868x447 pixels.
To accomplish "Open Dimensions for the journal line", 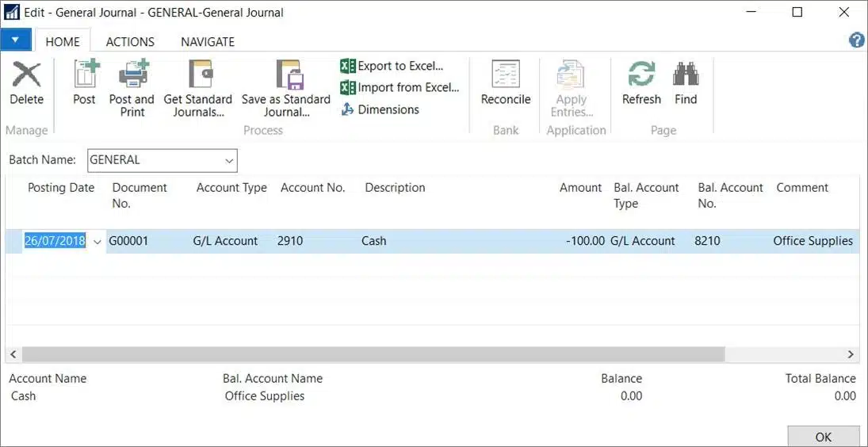I will pos(380,109).
